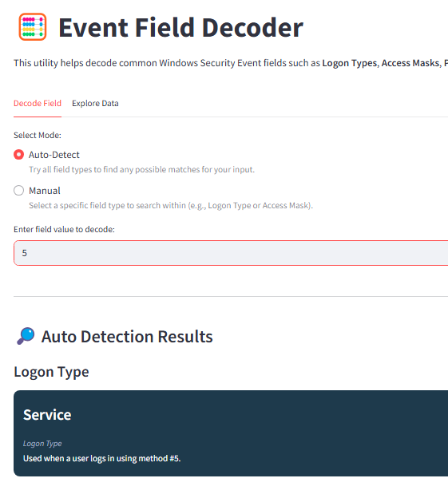Click the abacus icon beside the title

click(33, 27)
